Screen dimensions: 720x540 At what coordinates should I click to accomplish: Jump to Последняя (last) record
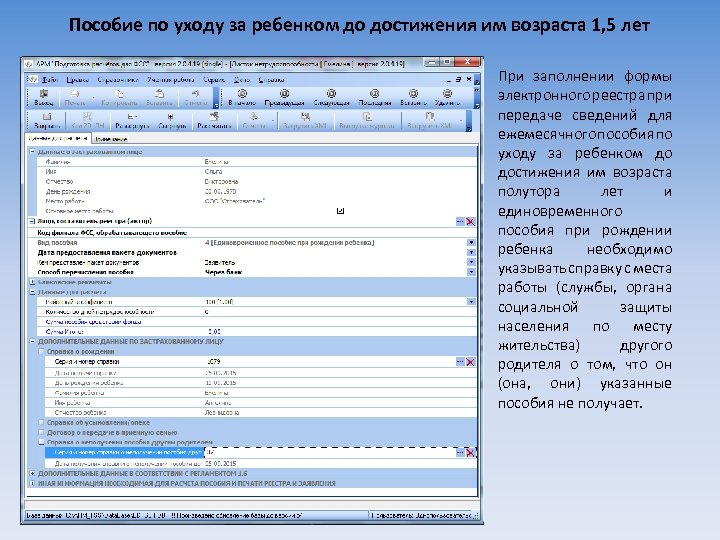pos(375,97)
